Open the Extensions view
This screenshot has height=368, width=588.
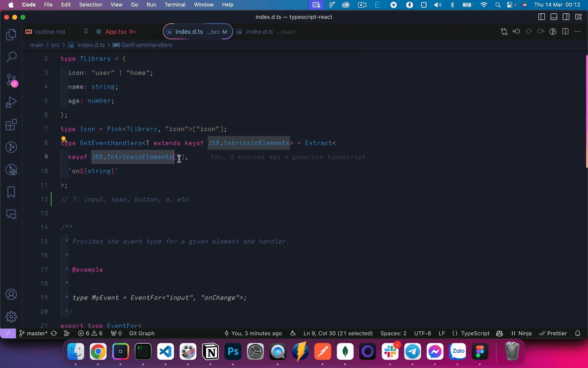(x=11, y=125)
